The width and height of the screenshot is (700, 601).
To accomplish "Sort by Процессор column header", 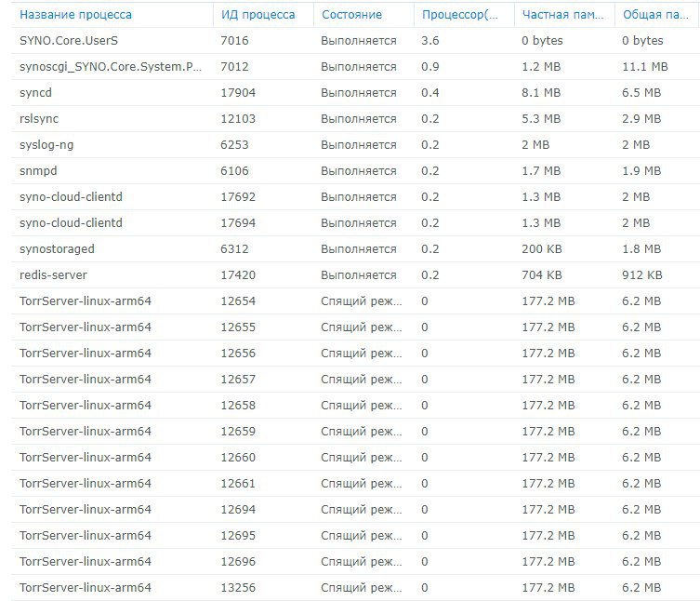I will (x=460, y=15).
